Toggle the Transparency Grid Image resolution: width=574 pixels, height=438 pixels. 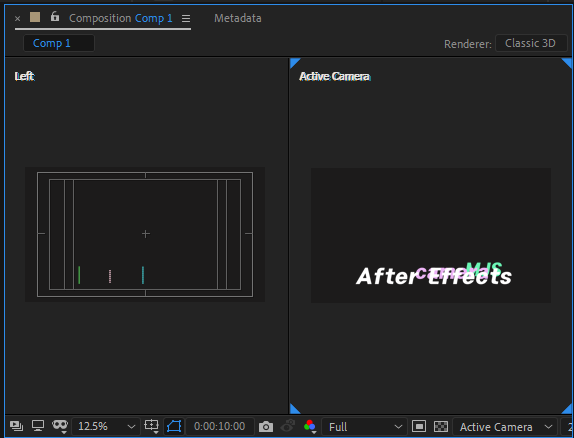441,427
